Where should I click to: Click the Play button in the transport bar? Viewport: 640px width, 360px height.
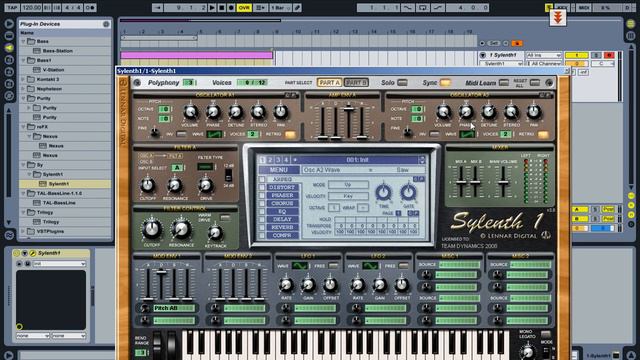(x=212, y=7)
